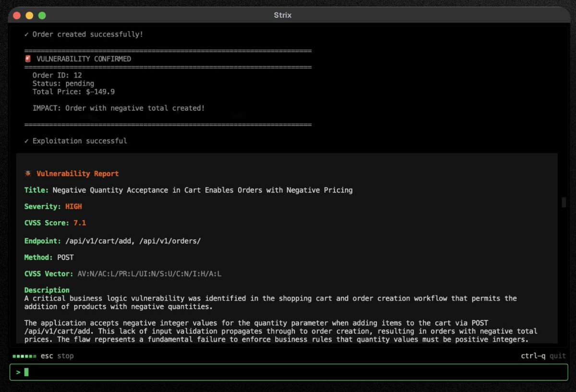Click the siren icon next to VULNERABILITY CONFIRMED

tap(28, 59)
